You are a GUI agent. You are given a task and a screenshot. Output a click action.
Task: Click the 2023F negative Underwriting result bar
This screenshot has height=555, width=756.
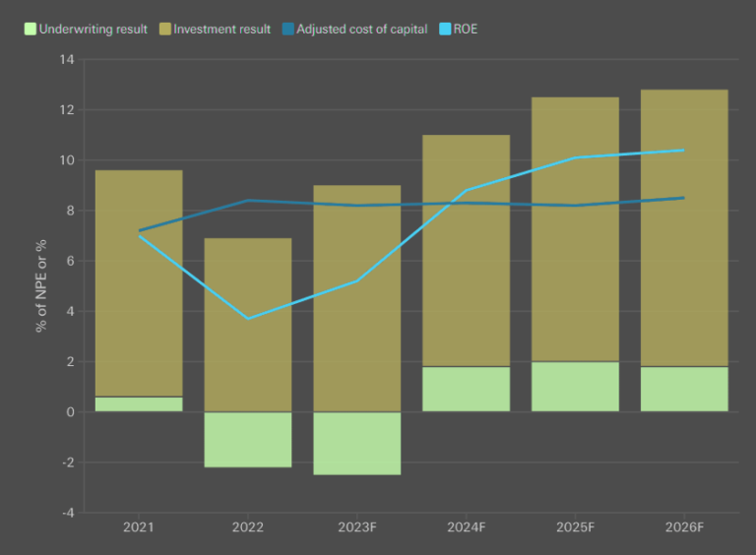(x=357, y=444)
